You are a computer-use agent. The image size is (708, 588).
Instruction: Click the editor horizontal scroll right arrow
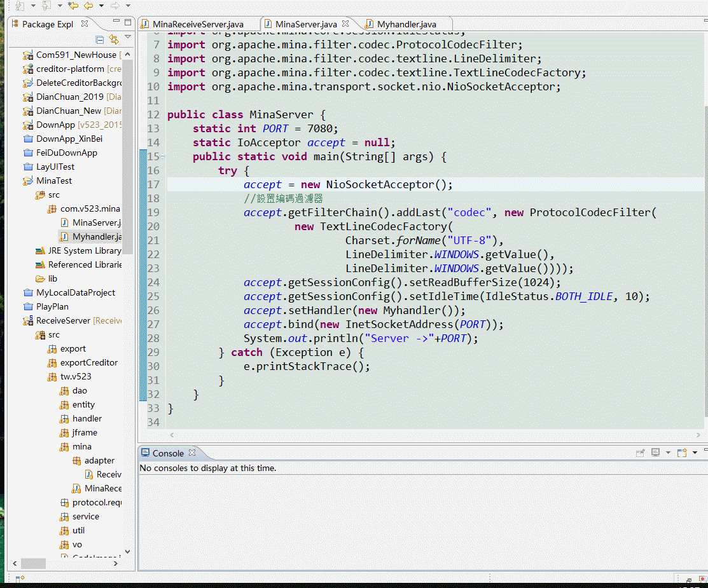[698, 435]
